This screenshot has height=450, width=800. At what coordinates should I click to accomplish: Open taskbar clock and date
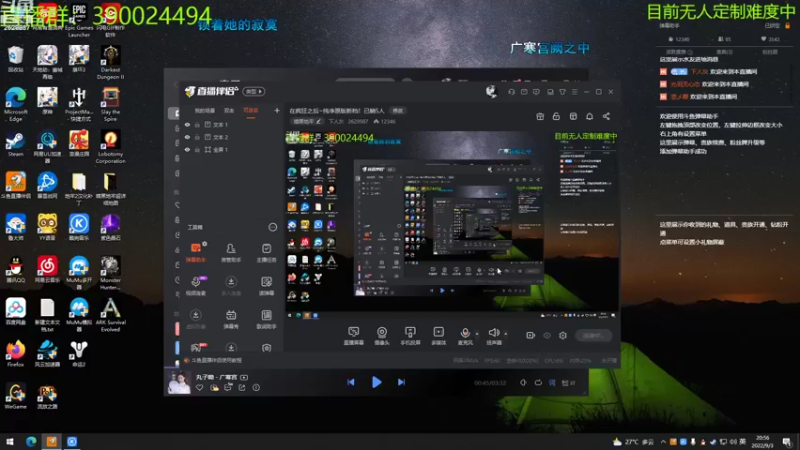762,442
